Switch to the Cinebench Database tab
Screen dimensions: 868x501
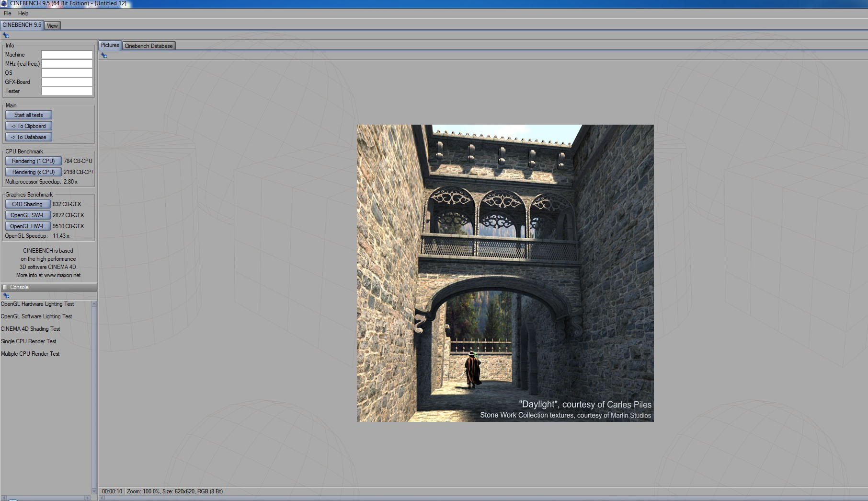[148, 46]
